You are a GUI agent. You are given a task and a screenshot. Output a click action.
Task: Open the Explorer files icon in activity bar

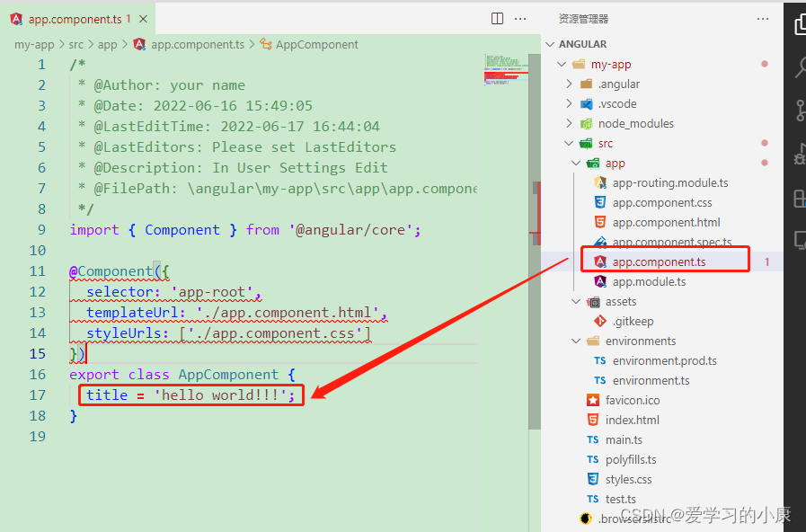point(801,24)
